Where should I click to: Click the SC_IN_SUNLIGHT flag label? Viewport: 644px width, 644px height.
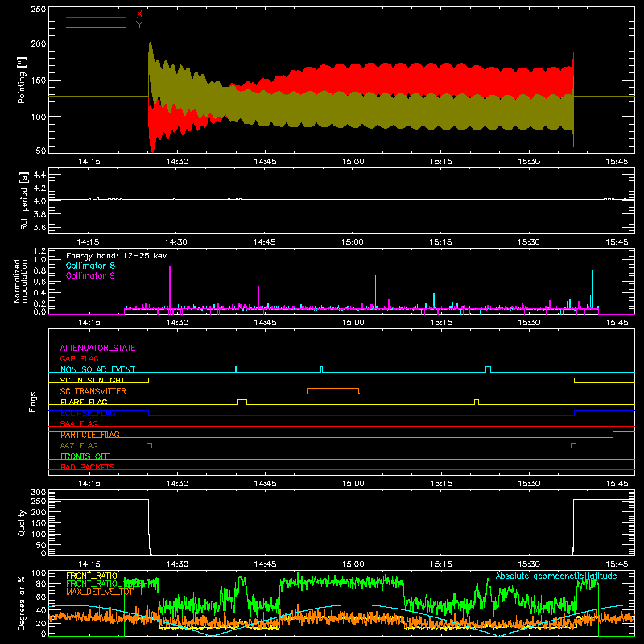coord(93,380)
